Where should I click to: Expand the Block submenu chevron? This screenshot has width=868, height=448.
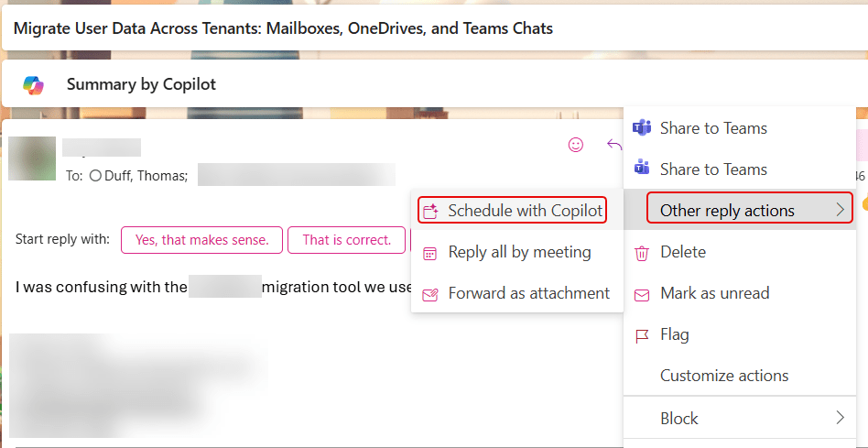click(840, 418)
